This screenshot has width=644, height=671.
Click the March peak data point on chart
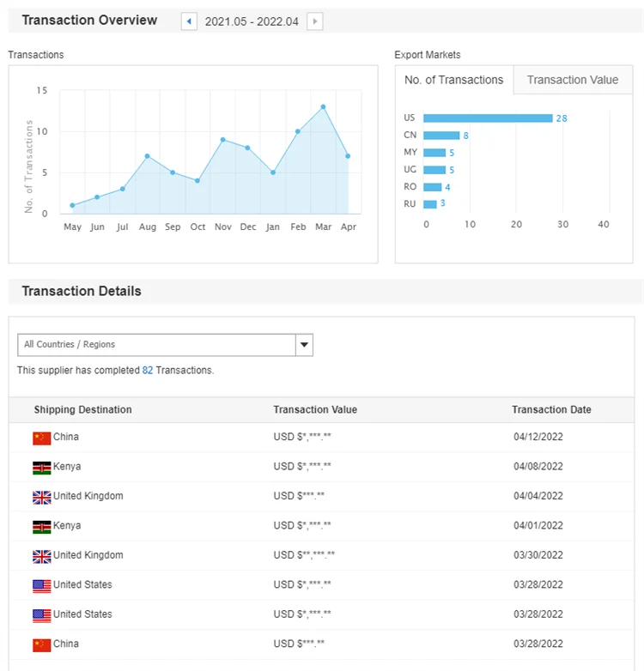click(x=323, y=107)
